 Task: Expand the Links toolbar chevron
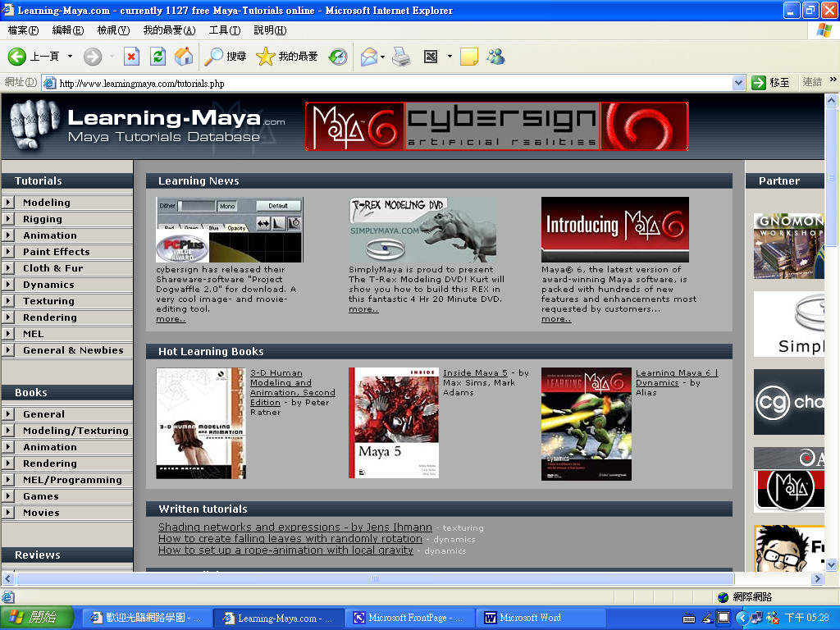pyautogui.click(x=833, y=80)
